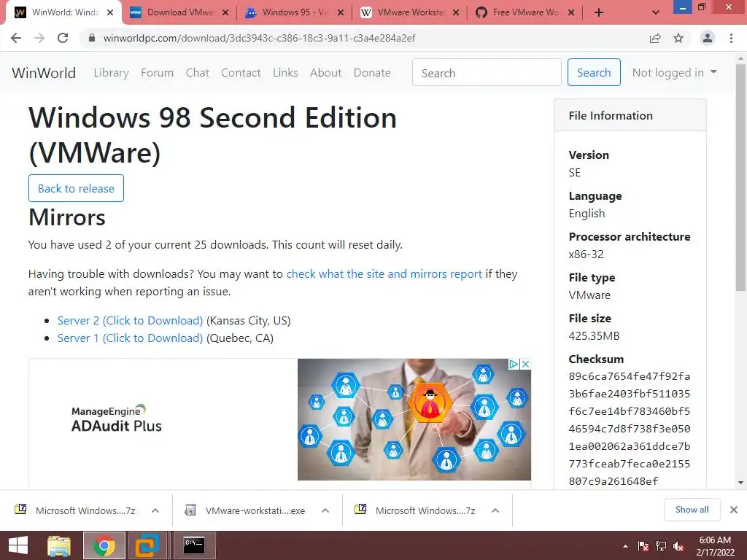Open the Windows Start button
Image resolution: width=747 pixels, height=560 pixels.
pos(18,545)
